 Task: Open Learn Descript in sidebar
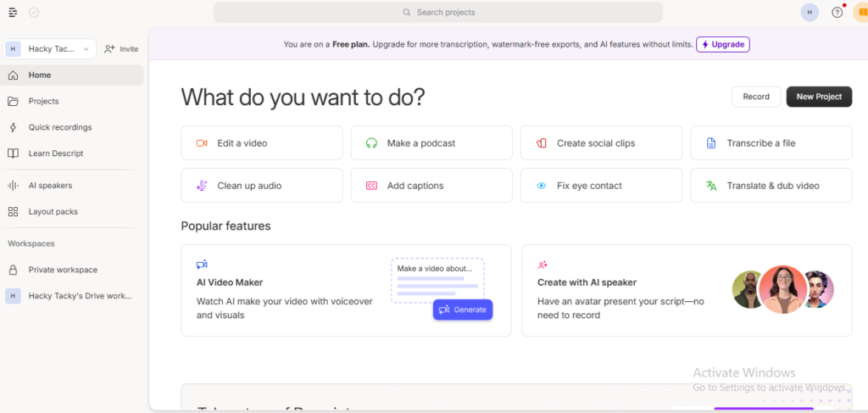click(72, 153)
